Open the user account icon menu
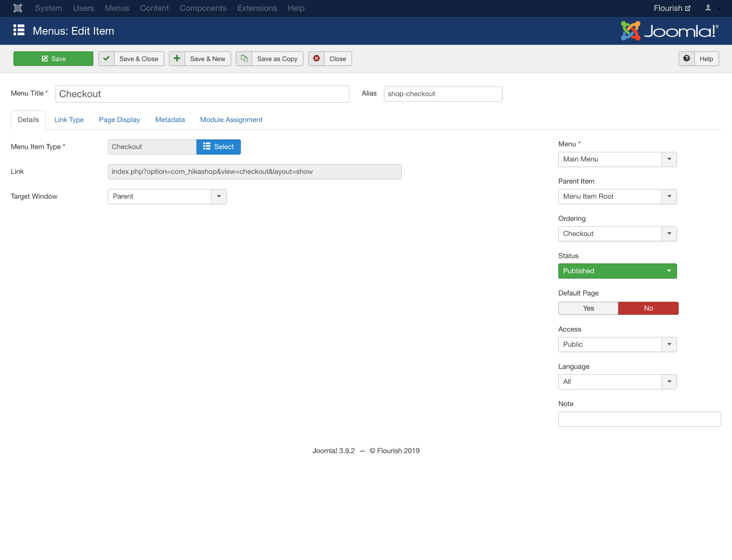The height and width of the screenshot is (560, 732). pos(712,8)
